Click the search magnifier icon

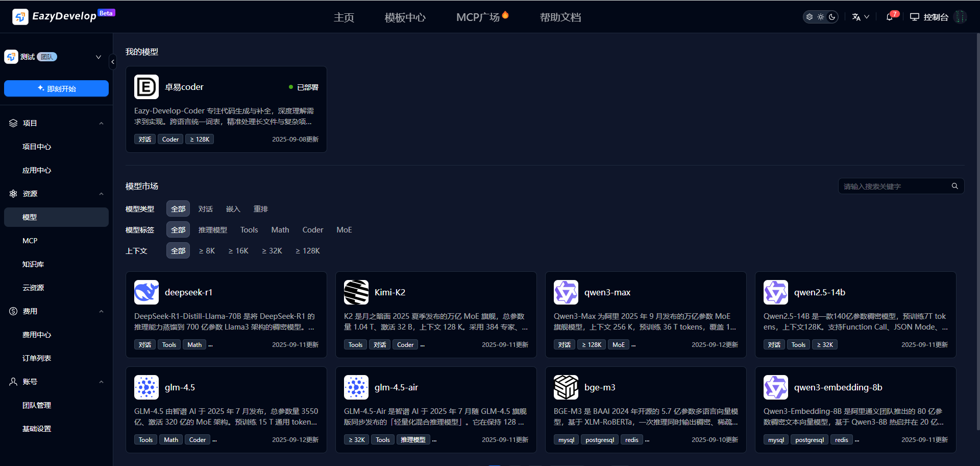(954, 186)
